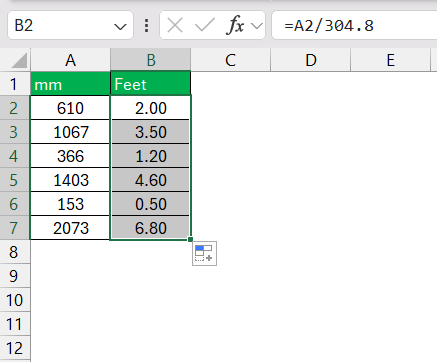The image size is (437, 362).
Task: Select row 11 header
Action: tap(15, 324)
